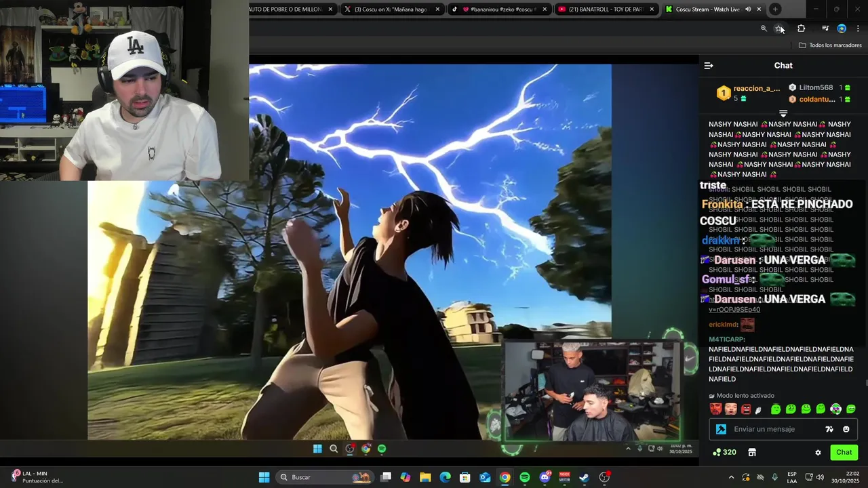The height and width of the screenshot is (488, 868).
Task: Click the 320 channel points balance
Action: click(x=724, y=452)
